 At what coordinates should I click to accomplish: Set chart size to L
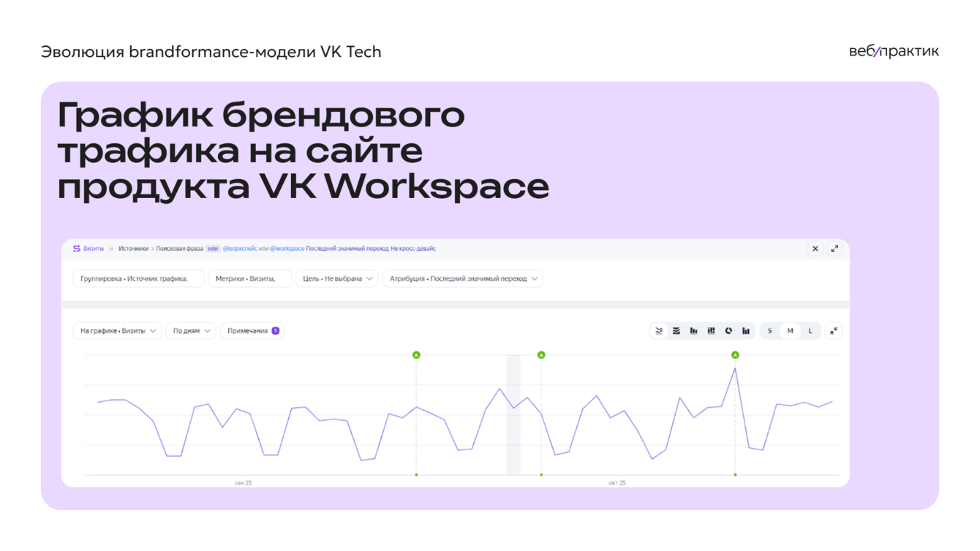tap(810, 331)
